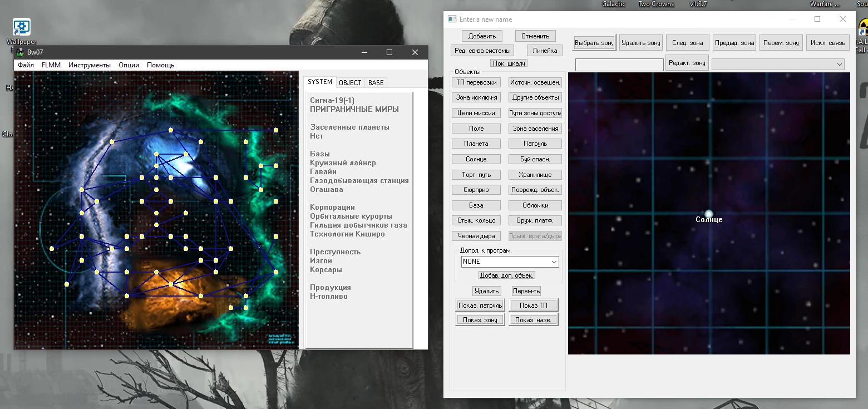Click the Bw07 title bar app icon
868x409 pixels.
(21, 52)
